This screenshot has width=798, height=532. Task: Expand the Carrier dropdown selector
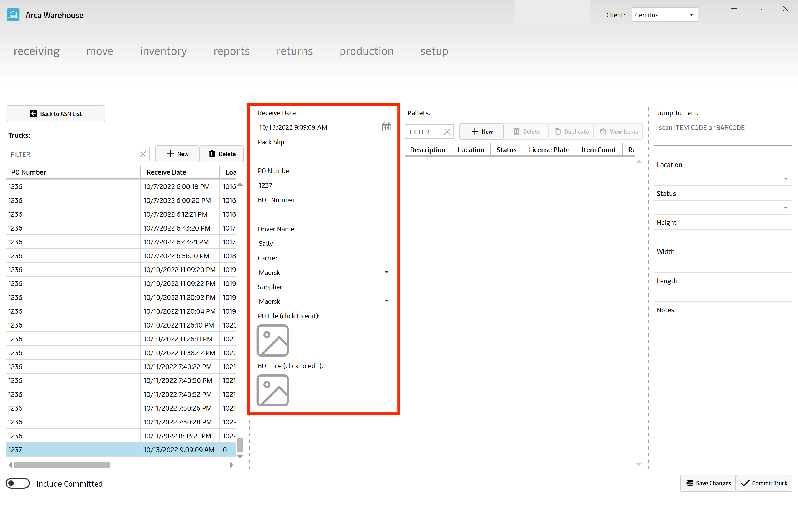pyautogui.click(x=387, y=272)
